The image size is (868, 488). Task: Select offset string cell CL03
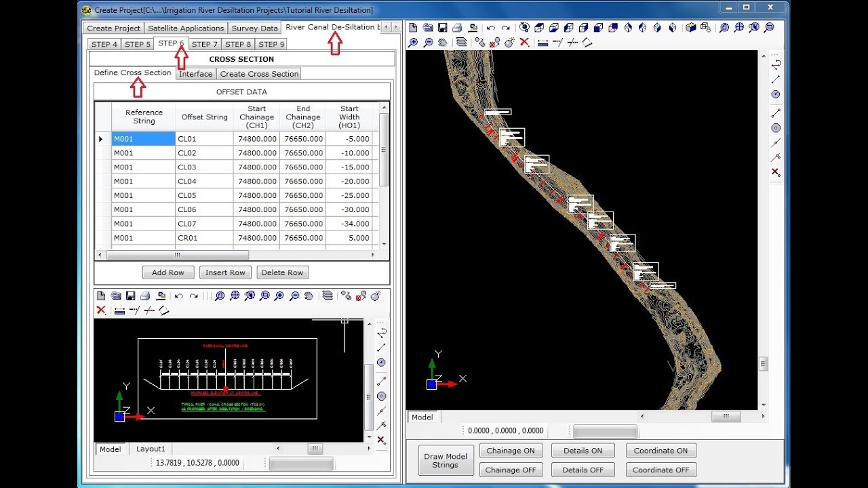204,167
